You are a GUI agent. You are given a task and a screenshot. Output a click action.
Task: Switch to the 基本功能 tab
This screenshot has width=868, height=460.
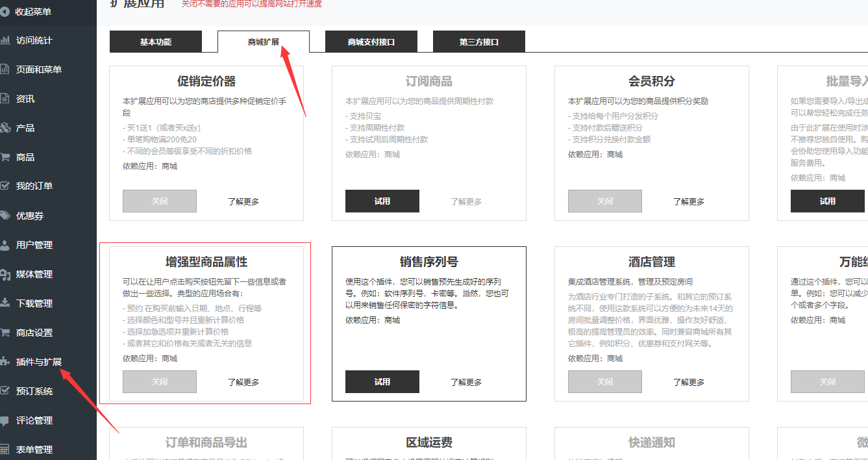pyautogui.click(x=156, y=42)
